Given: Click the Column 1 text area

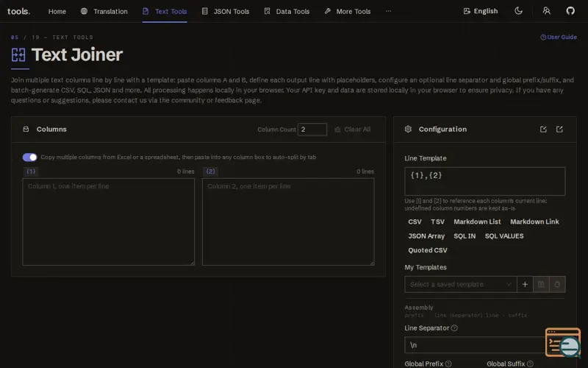Looking at the screenshot, I should tap(109, 222).
